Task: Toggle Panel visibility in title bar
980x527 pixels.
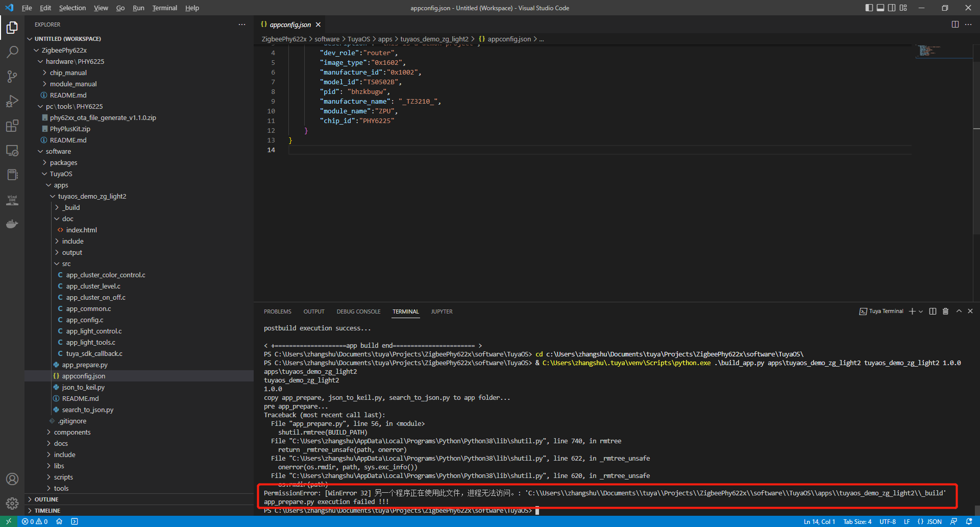Action: [x=880, y=8]
